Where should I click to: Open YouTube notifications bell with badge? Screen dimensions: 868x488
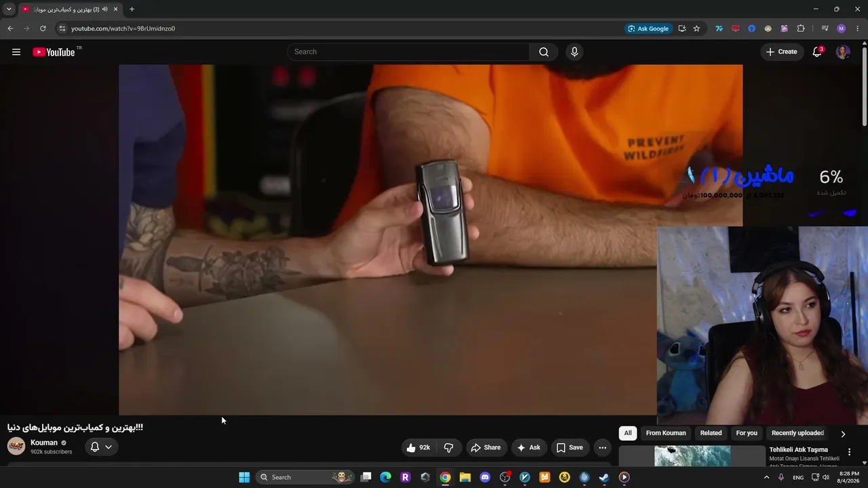coord(817,52)
